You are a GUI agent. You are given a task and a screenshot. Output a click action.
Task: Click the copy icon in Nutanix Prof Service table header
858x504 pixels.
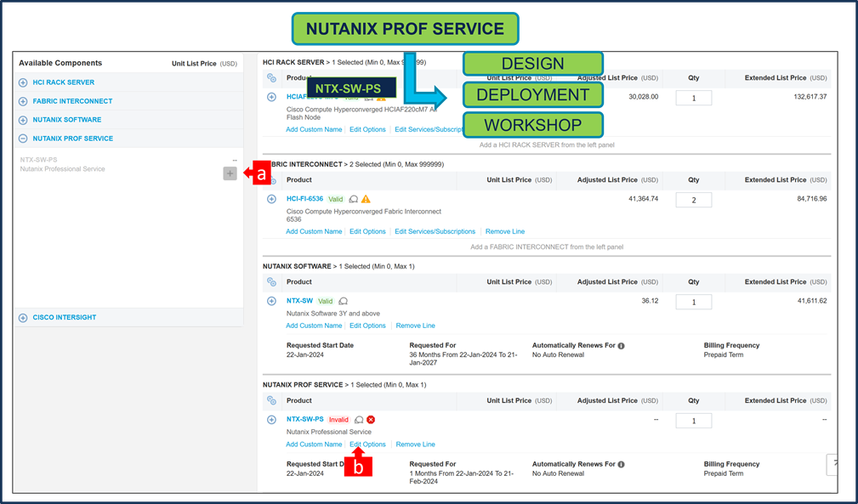pyautogui.click(x=271, y=400)
